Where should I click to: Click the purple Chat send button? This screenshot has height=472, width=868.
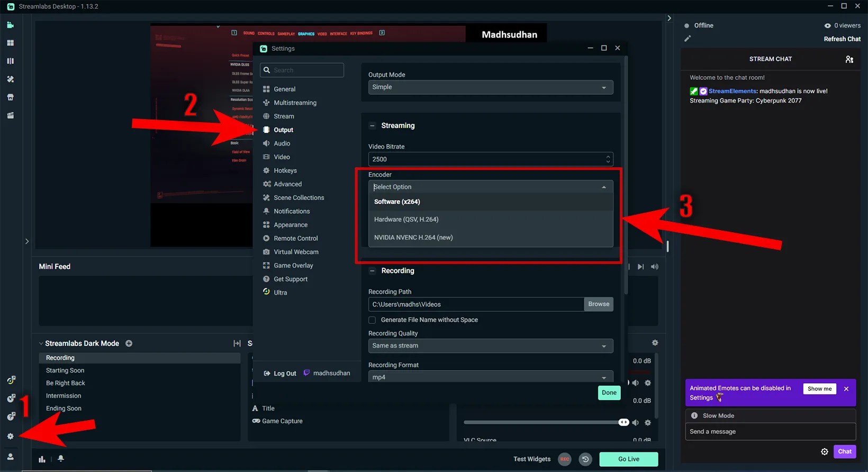click(x=845, y=451)
